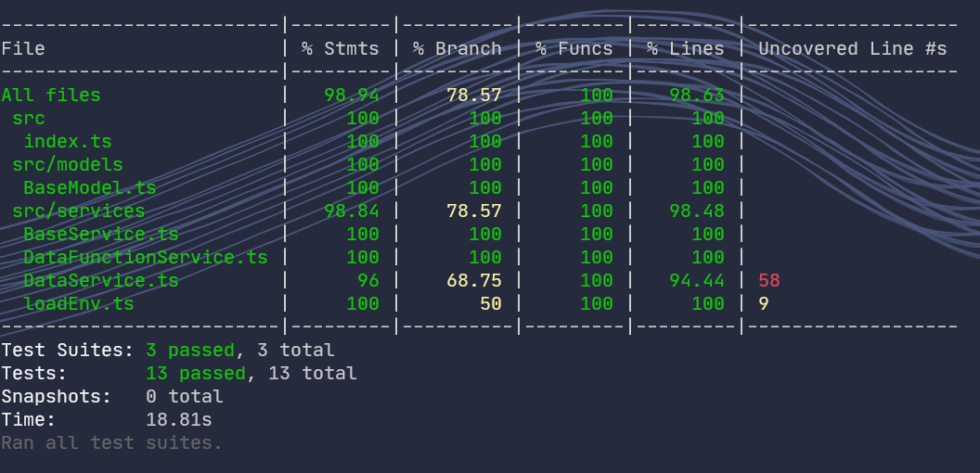Image resolution: width=980 pixels, height=473 pixels.
Task: Click the % Lines column header
Action: click(685, 48)
